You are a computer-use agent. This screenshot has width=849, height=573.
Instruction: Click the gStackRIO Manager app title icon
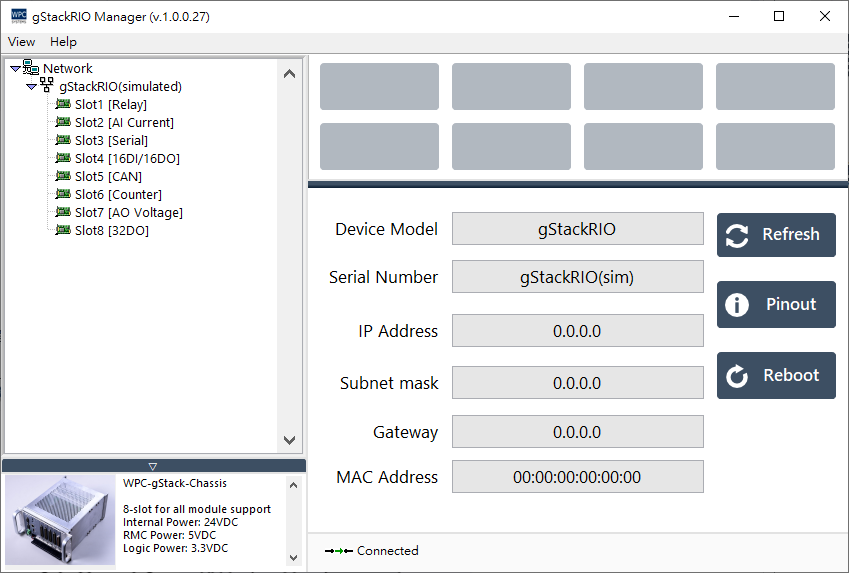[x=18, y=17]
